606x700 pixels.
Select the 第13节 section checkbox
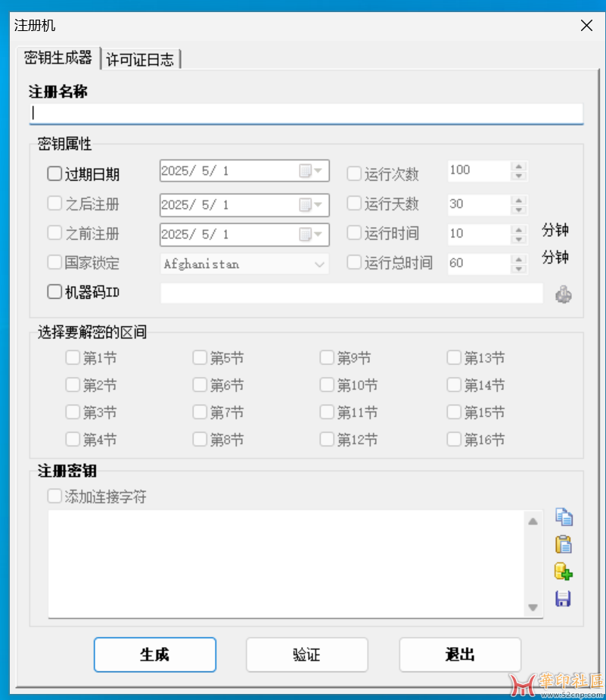(454, 358)
